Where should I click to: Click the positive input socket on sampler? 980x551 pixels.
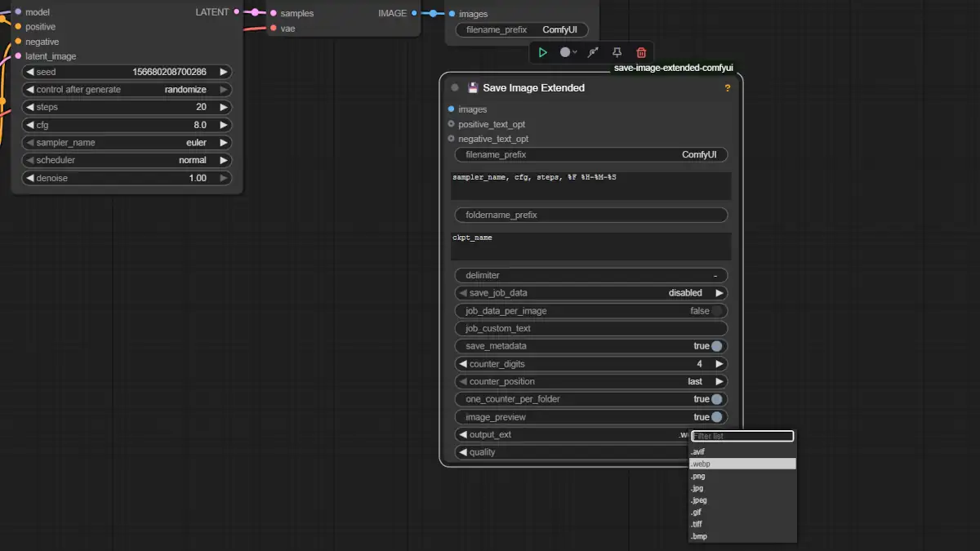point(18,27)
